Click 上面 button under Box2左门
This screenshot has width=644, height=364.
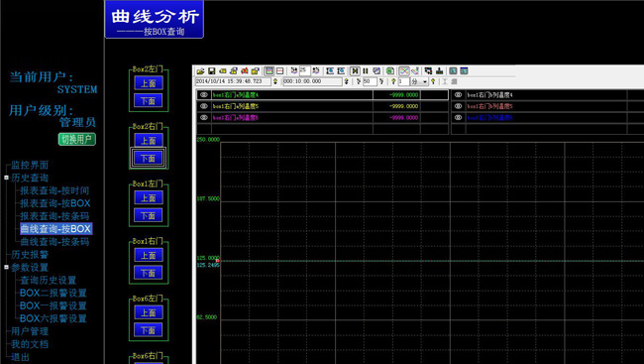[149, 83]
